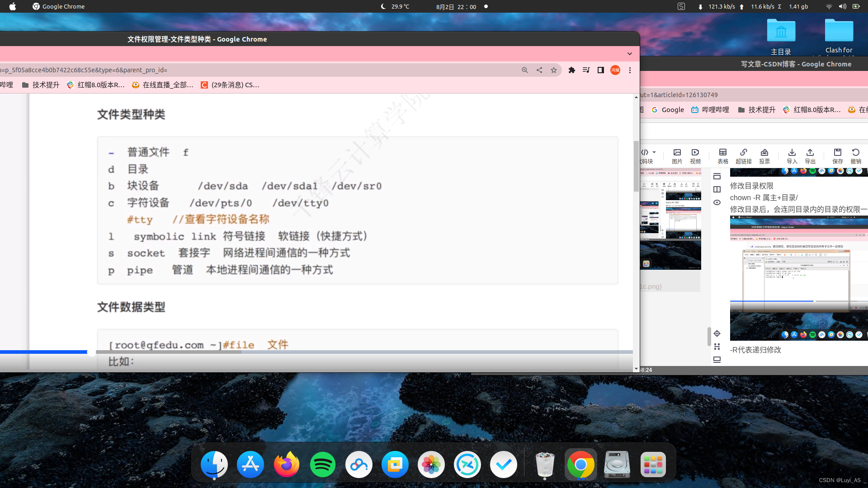Open the Google Chrome app menu in top bar
This screenshot has width=868, height=488.
click(x=59, y=6)
